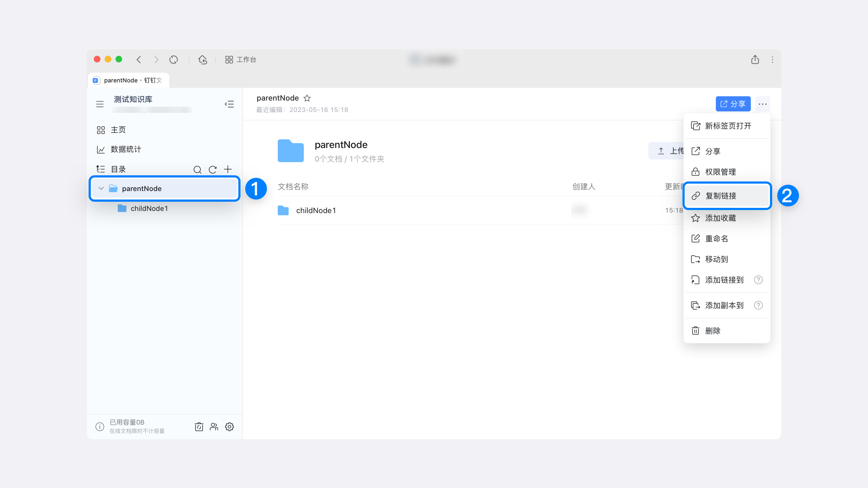Open 工作台 from the title bar
868x488 pixels.
pyautogui.click(x=241, y=59)
